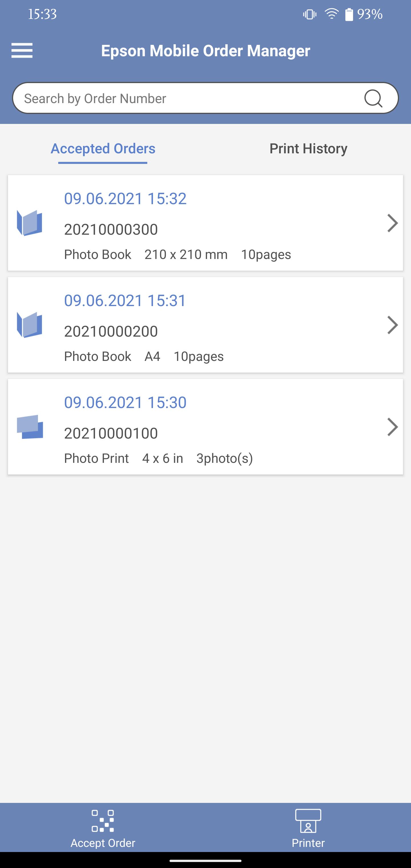The width and height of the screenshot is (411, 868).
Task: Tap the photo book icon for order 20210000300
Action: click(x=30, y=223)
